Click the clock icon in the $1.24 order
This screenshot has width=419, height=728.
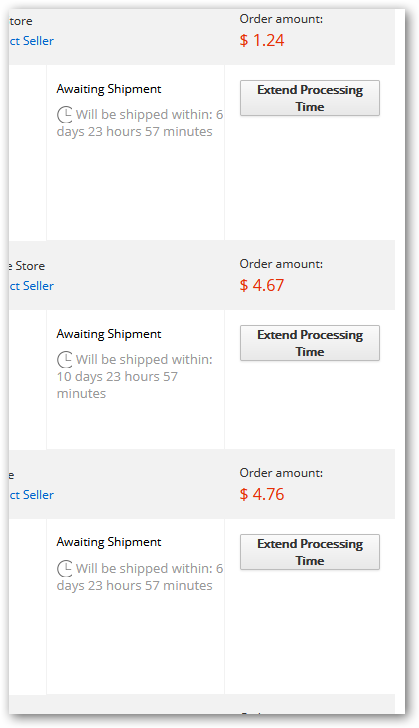pos(65,114)
